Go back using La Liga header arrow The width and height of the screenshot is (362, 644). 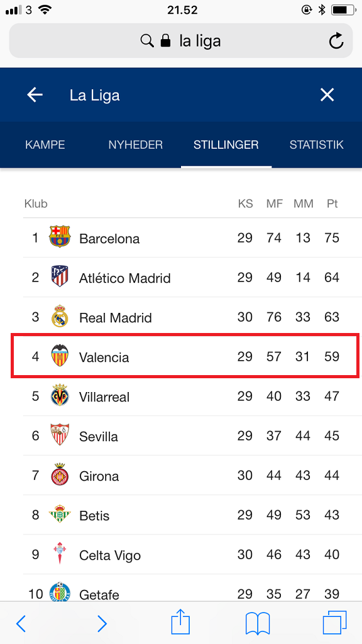pyautogui.click(x=35, y=95)
